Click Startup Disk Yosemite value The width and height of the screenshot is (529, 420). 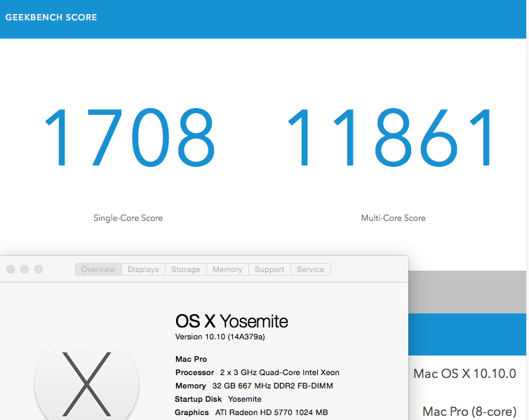[245, 399]
